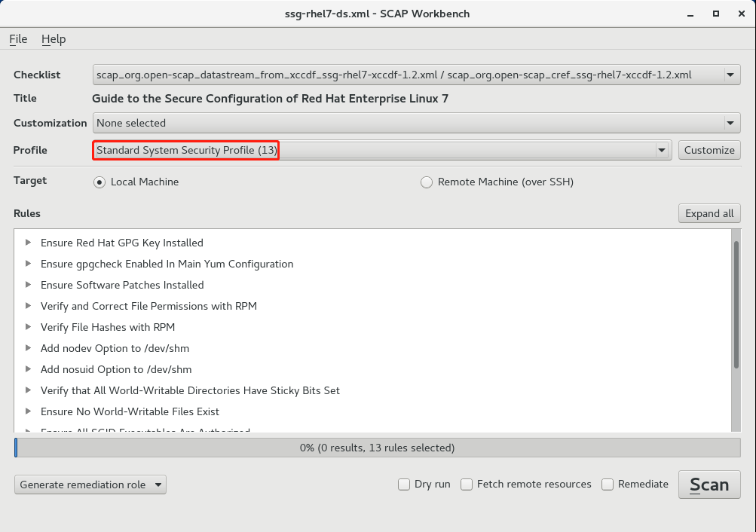The width and height of the screenshot is (756, 532).
Task: Expand the Ensure Red Hat GPG Key Installed rule
Action: point(29,243)
